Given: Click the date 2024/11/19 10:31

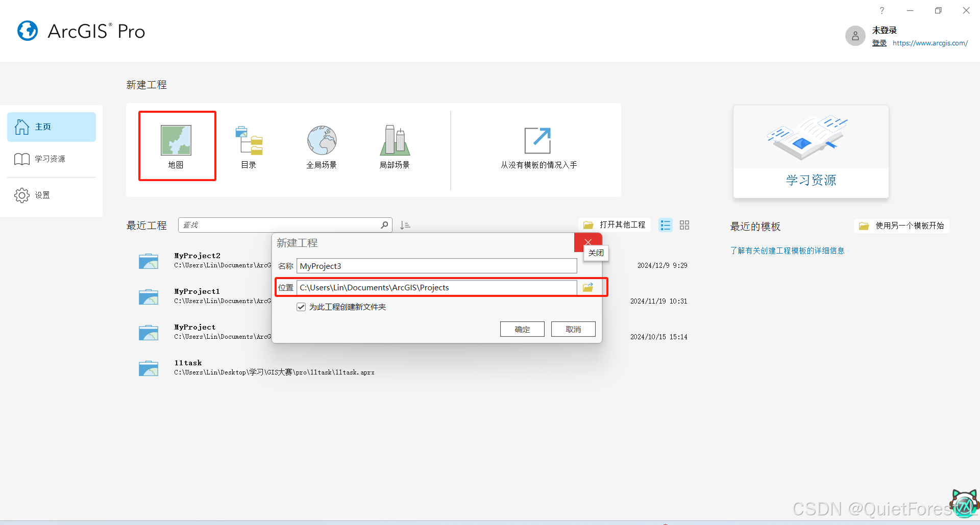Looking at the screenshot, I should coord(658,301).
